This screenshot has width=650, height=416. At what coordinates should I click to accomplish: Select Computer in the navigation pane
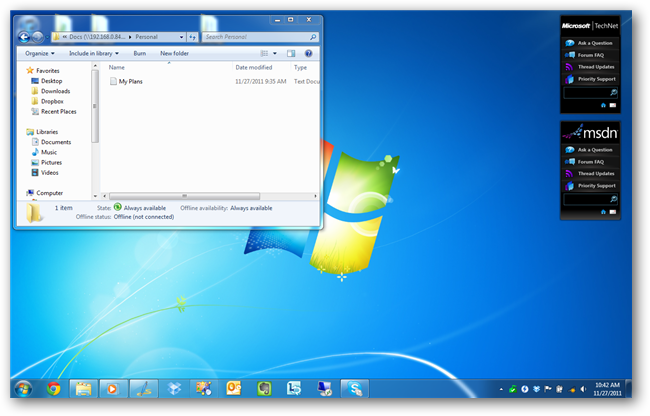tap(49, 193)
